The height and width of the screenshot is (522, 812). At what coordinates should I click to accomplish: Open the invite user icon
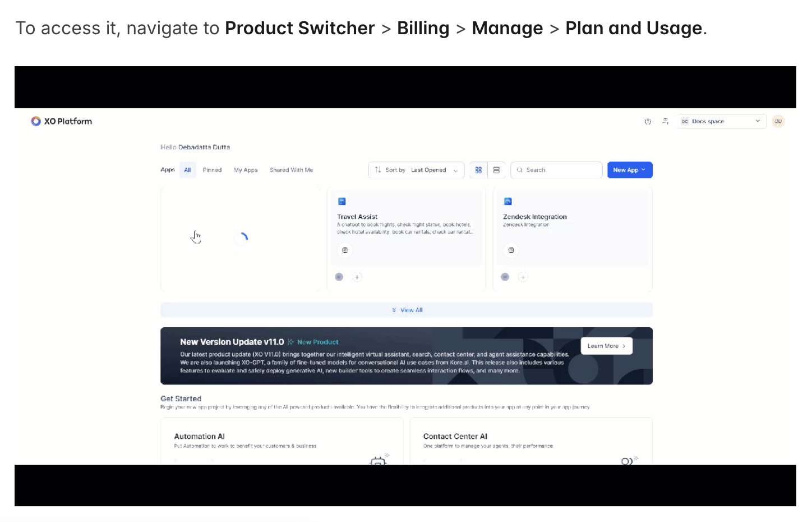point(665,121)
